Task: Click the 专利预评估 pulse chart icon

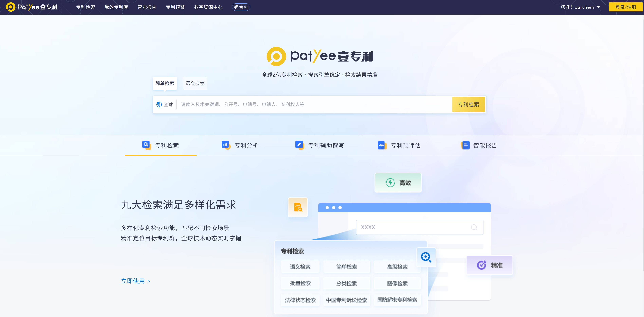Action: point(382,145)
